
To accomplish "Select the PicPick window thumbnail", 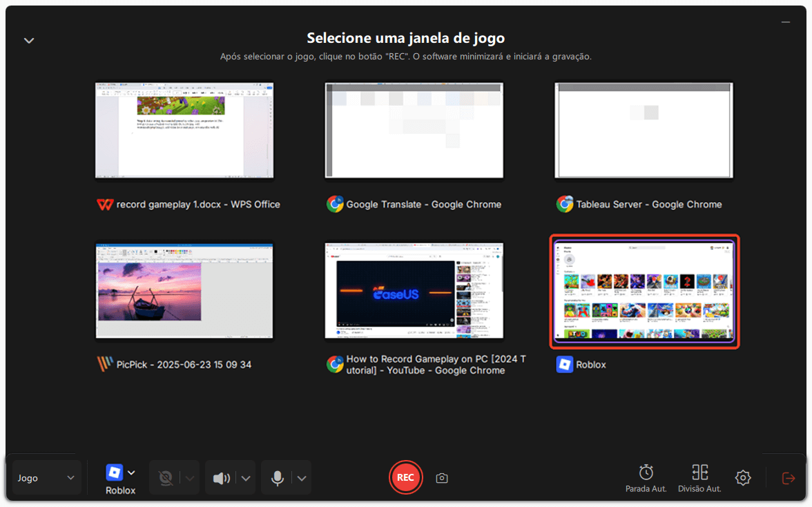I will tap(184, 291).
